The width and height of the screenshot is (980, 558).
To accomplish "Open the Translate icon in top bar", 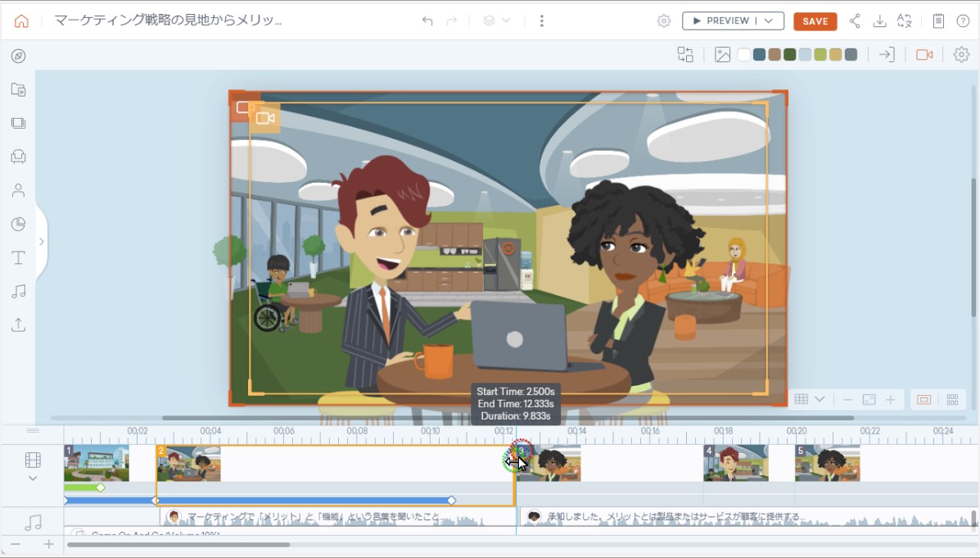I will click(x=905, y=21).
